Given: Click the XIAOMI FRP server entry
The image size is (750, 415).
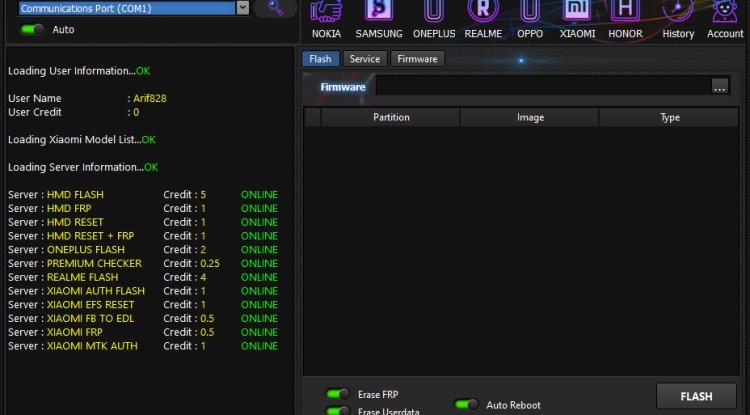Looking at the screenshot, I should (75, 332).
